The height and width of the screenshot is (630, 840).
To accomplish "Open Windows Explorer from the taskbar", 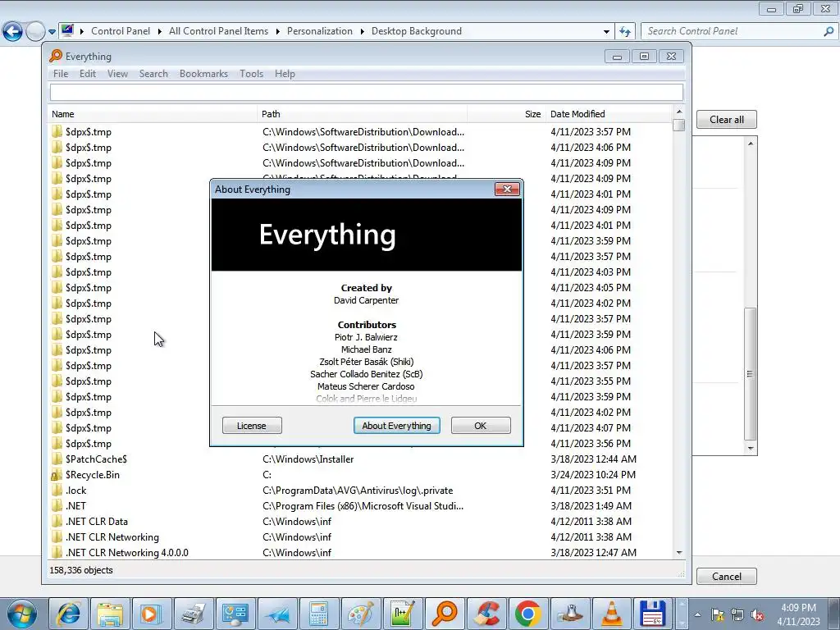I will (110, 614).
